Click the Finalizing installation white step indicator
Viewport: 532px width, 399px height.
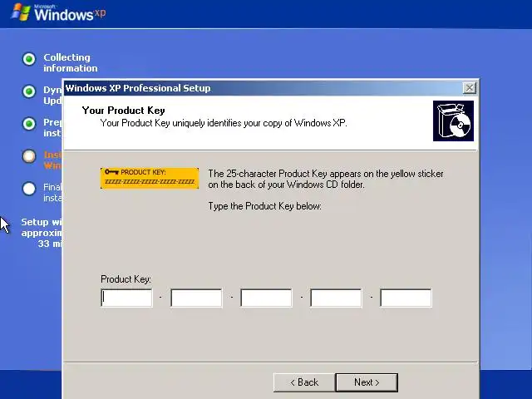[x=29, y=189]
